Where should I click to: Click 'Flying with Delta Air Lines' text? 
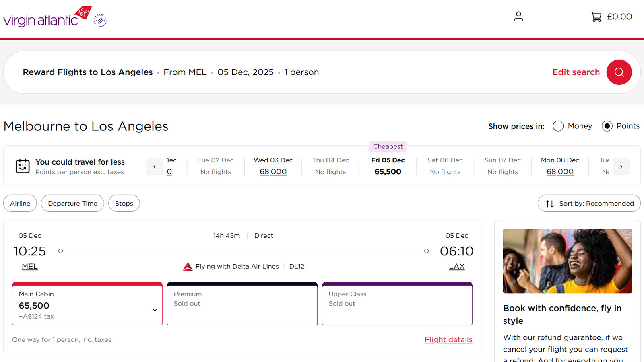tap(237, 266)
